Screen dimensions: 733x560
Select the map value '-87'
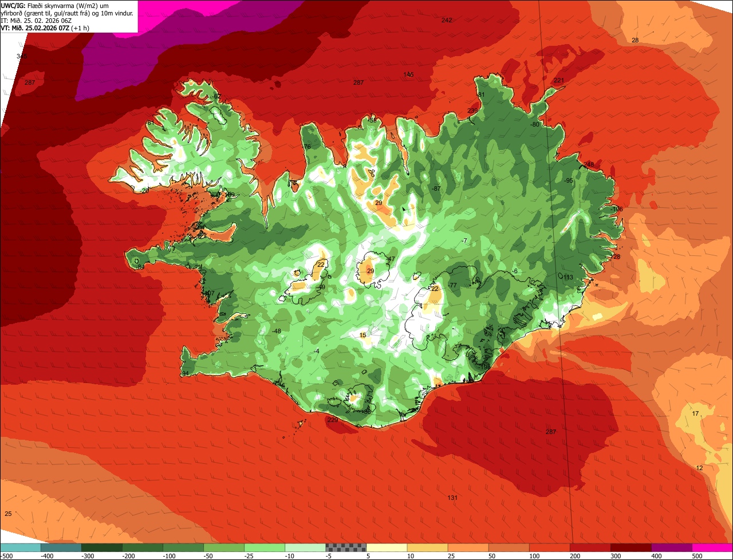click(436, 188)
